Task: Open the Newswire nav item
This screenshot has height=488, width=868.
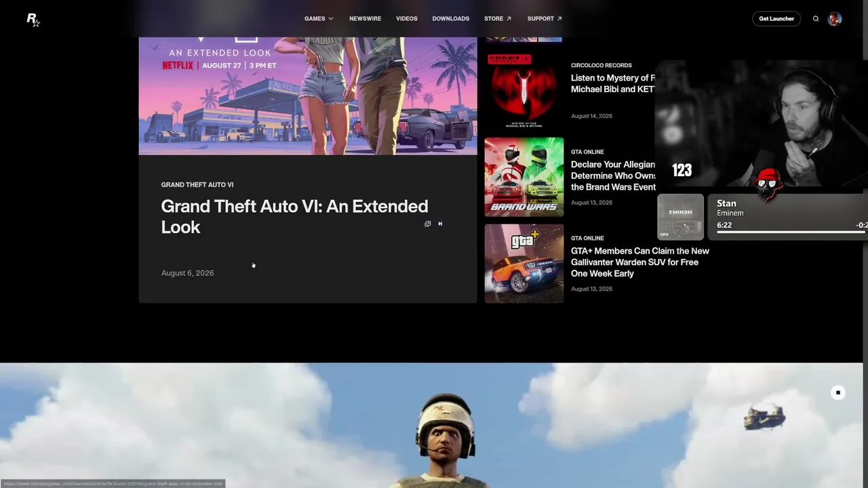Action: (365, 19)
